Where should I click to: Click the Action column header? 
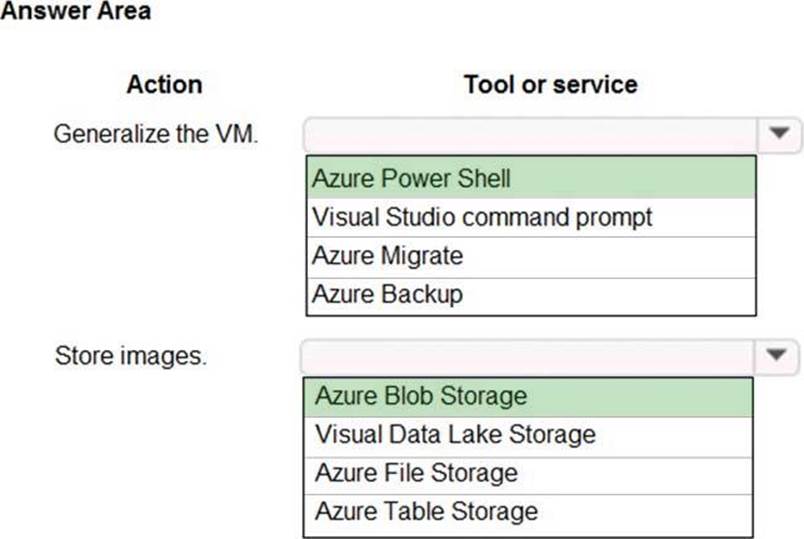click(x=164, y=85)
